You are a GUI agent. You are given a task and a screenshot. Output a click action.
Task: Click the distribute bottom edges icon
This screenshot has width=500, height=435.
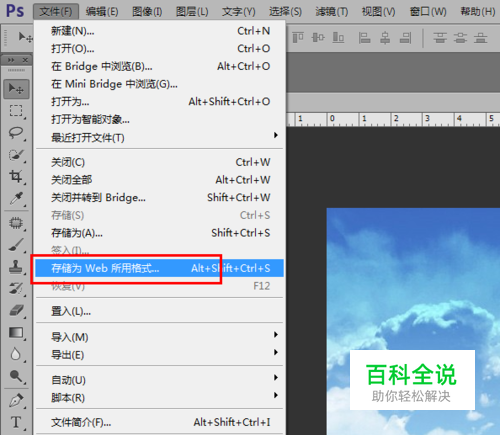[x=481, y=38]
